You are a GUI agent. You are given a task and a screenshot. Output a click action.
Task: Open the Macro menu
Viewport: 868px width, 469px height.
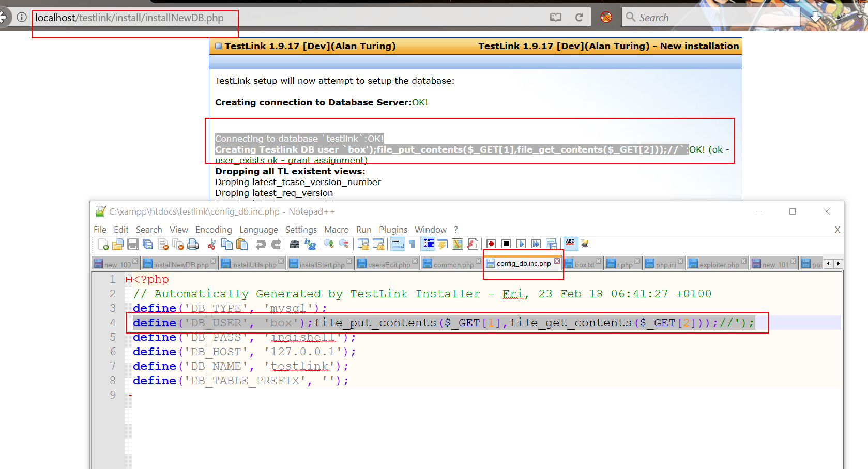[337, 230]
